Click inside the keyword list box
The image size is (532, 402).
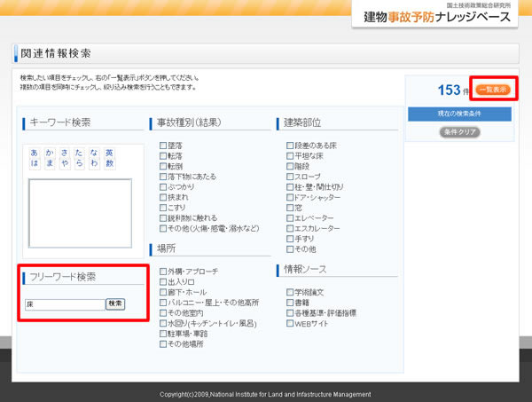click(81, 213)
